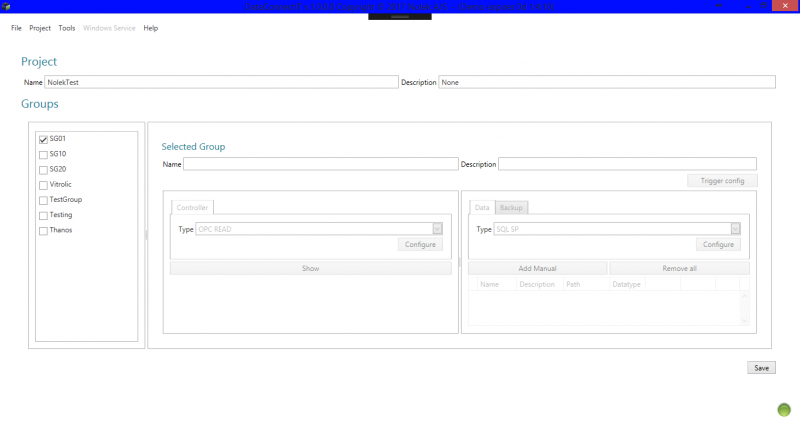Uncheck the SG01 group checkbox
The width and height of the screenshot is (800, 426).
point(43,139)
